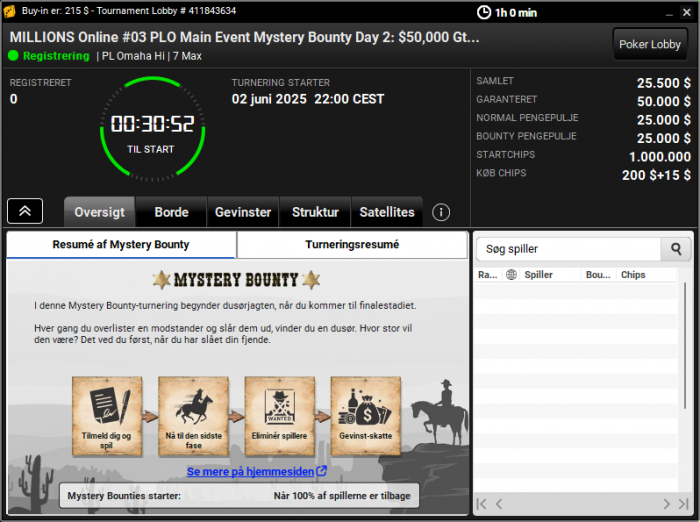Screen dimensions: 700x522
Task: Click the globe country column icon
Action: point(511,275)
